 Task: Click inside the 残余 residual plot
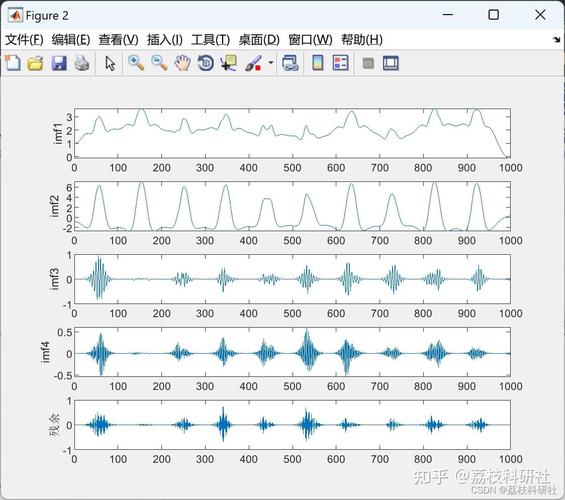point(292,425)
